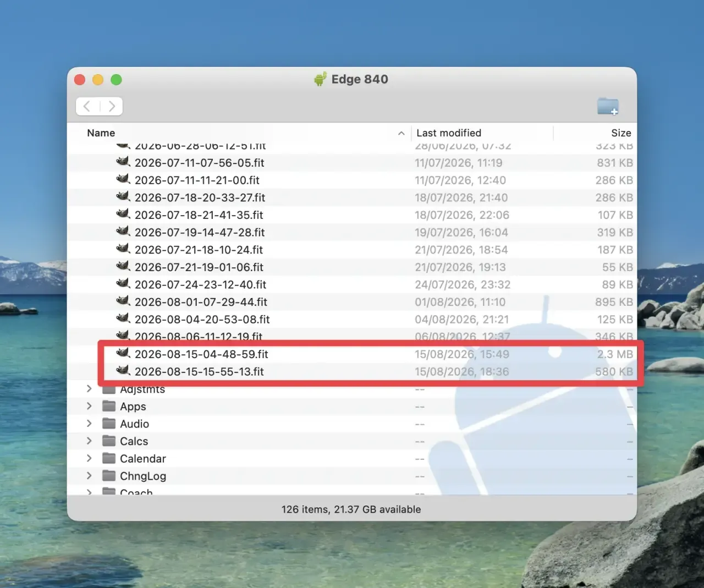Select file 2026-08-15-04-48-59.fit

(x=202, y=354)
